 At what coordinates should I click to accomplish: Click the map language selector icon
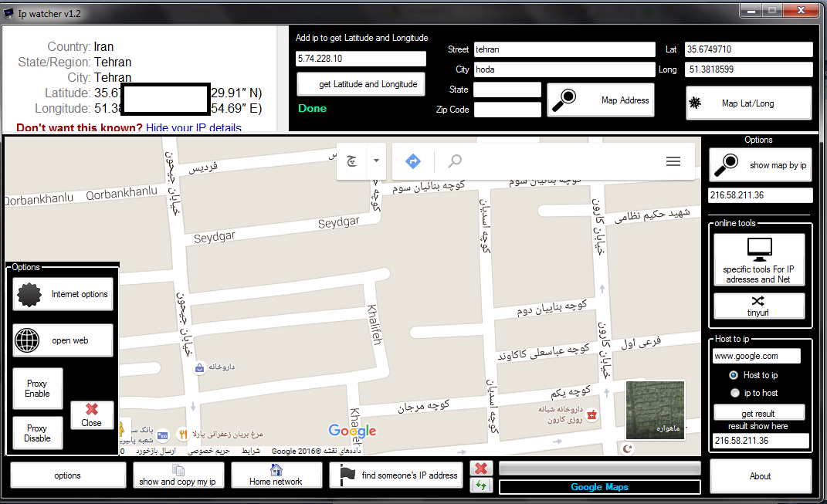(352, 161)
